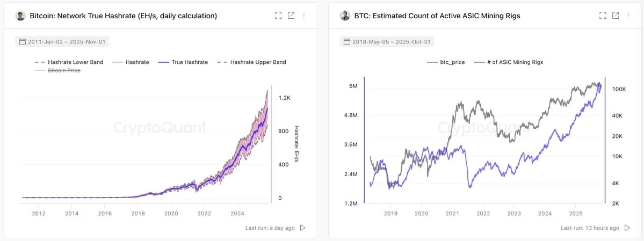The height and width of the screenshot is (241, 644).
Task: Click BTC: Estimated Count of Active ASIC title
Action: tap(437, 16)
